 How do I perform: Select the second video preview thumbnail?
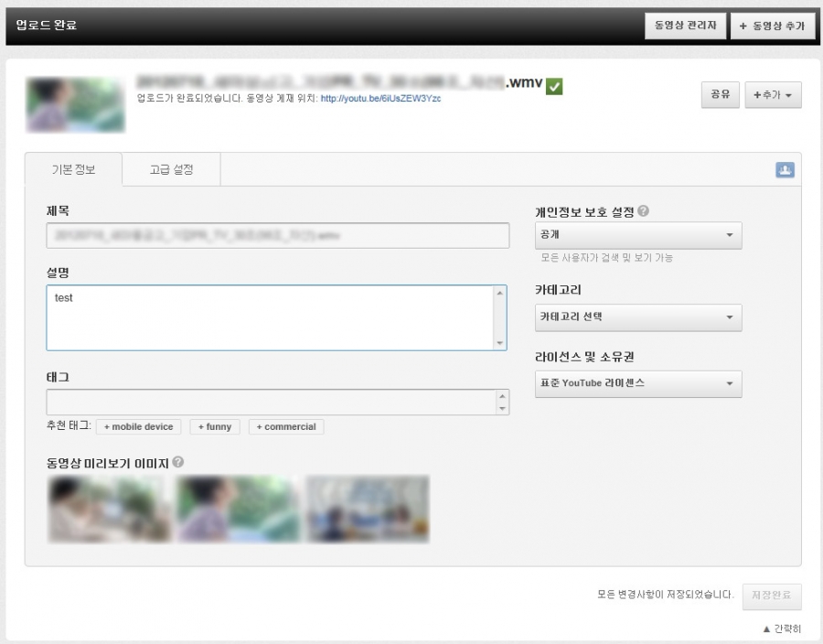pos(238,509)
